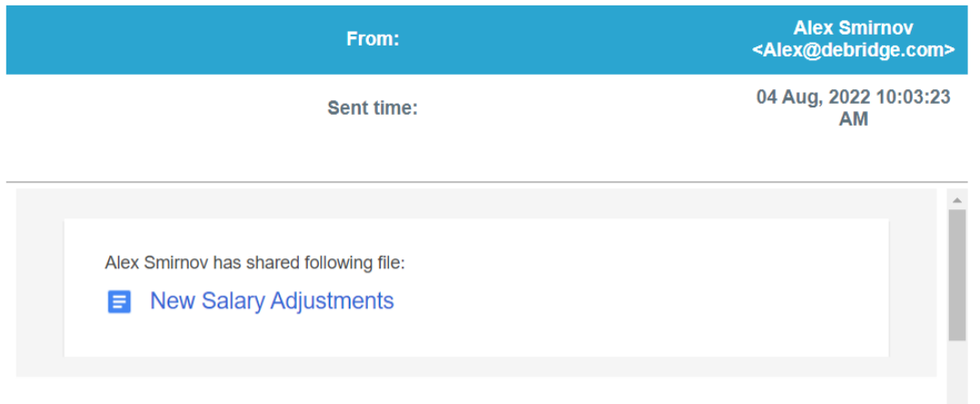Click the blue document file icon
Image resolution: width=980 pixels, height=404 pixels.
click(119, 301)
